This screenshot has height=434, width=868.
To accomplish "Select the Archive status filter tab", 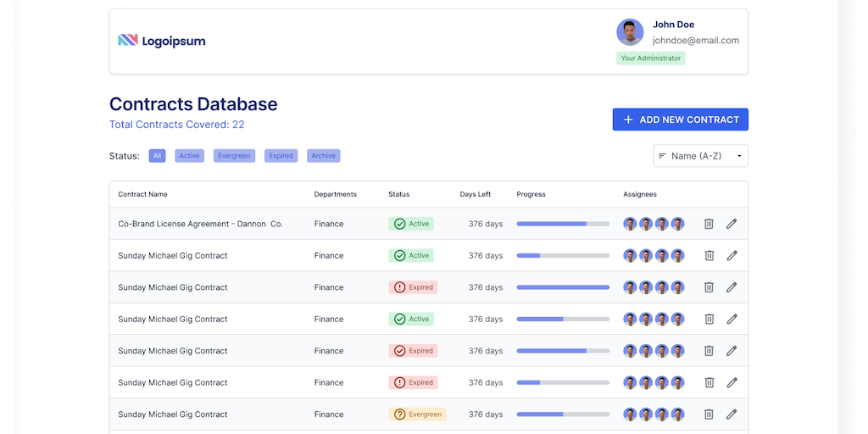I will point(323,156).
